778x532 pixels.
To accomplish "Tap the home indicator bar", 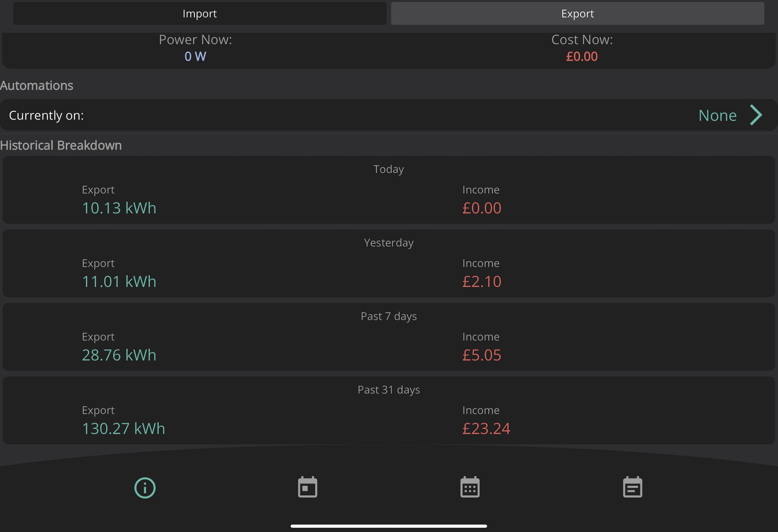I will pos(389,526).
